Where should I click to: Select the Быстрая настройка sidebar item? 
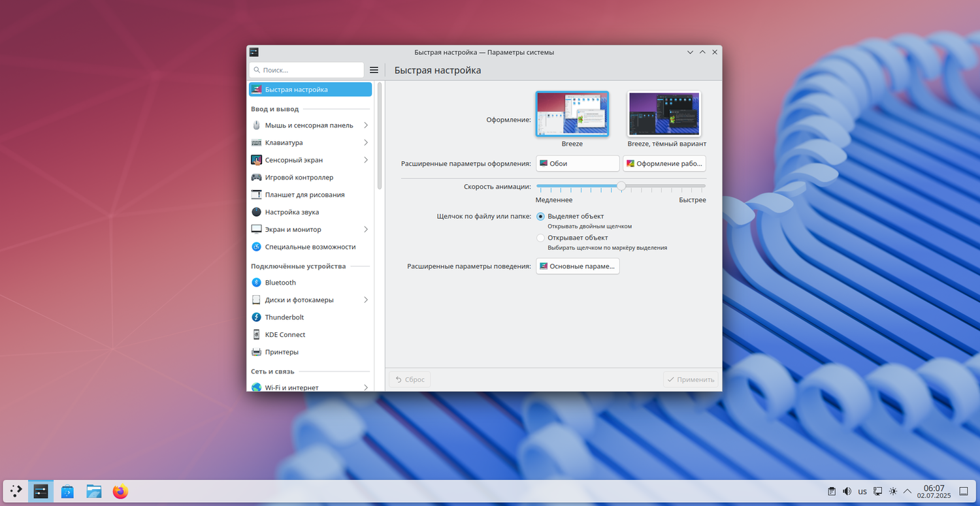click(310, 89)
